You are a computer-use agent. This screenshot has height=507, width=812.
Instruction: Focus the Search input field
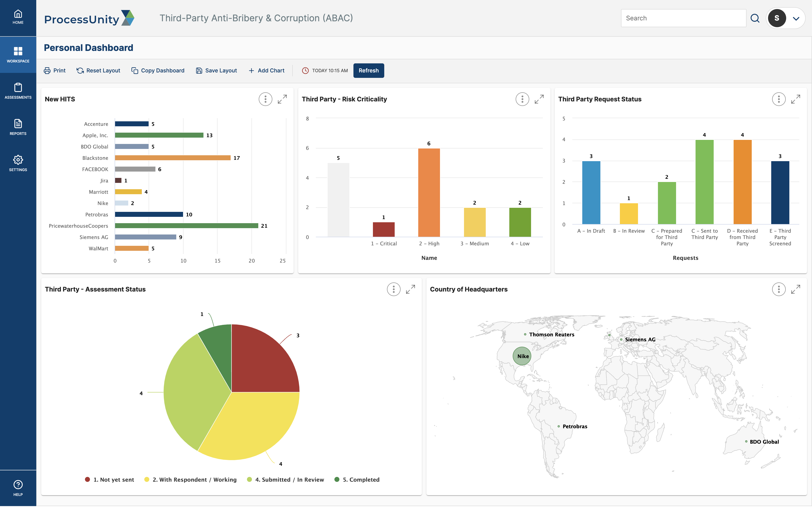coord(683,18)
